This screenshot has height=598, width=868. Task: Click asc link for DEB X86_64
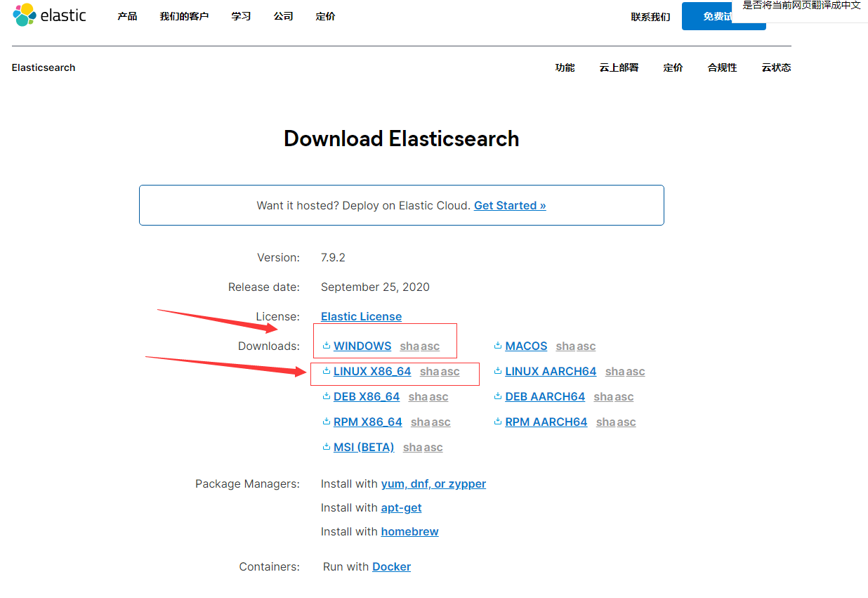coord(438,396)
